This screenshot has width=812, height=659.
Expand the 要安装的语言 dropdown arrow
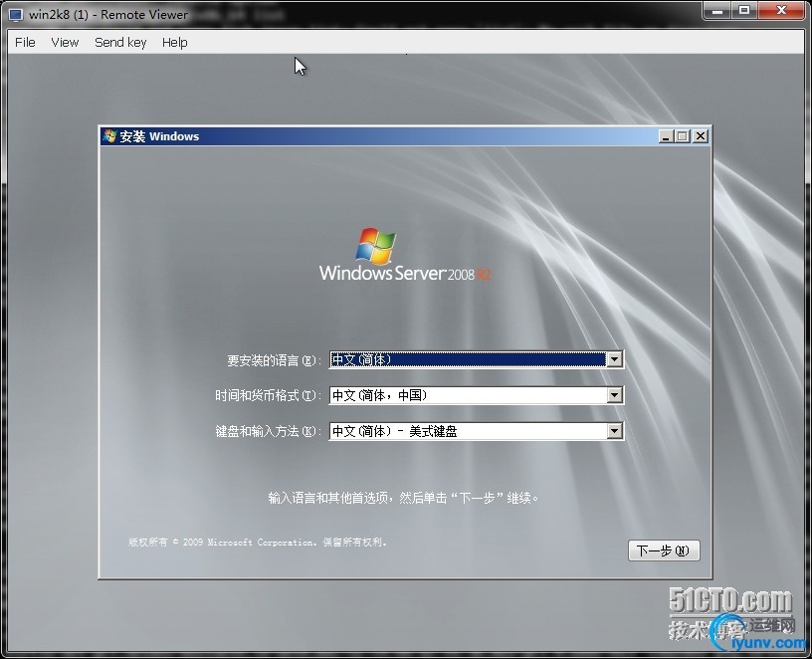[x=614, y=359]
